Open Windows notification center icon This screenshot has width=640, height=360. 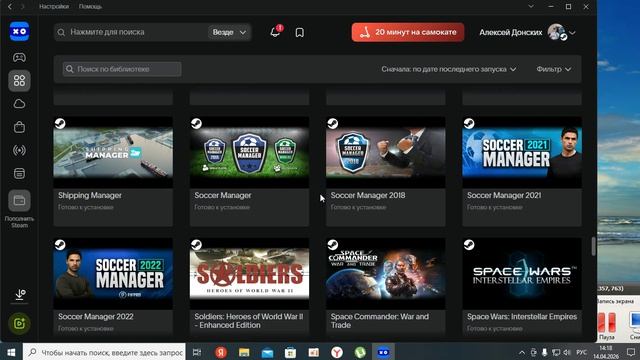tap(631, 352)
